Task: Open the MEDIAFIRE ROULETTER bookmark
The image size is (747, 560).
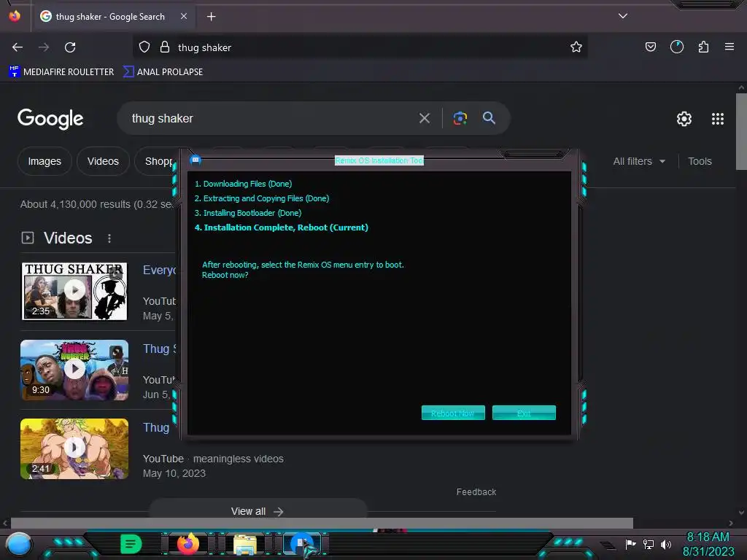Action: click(x=61, y=72)
